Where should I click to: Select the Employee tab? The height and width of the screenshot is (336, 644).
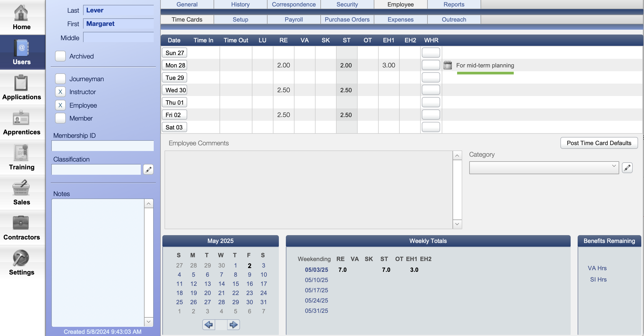point(401,4)
